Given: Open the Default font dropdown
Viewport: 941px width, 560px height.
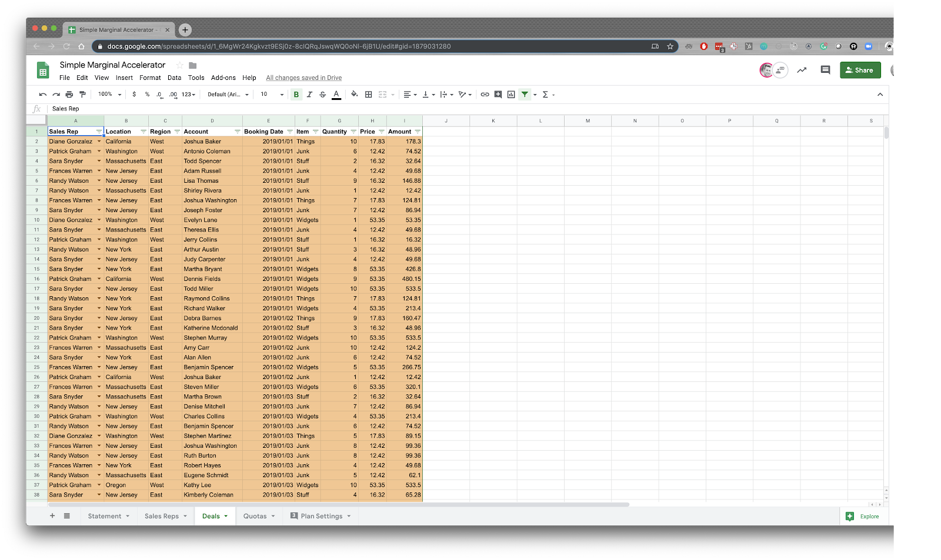Looking at the screenshot, I should (228, 94).
